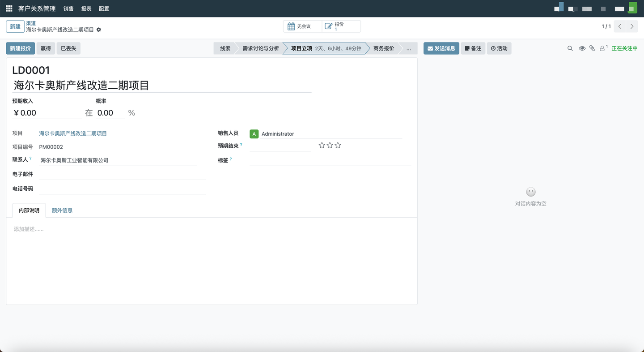Click the 添加描述 notes area
The image size is (644, 352).
click(x=212, y=229)
